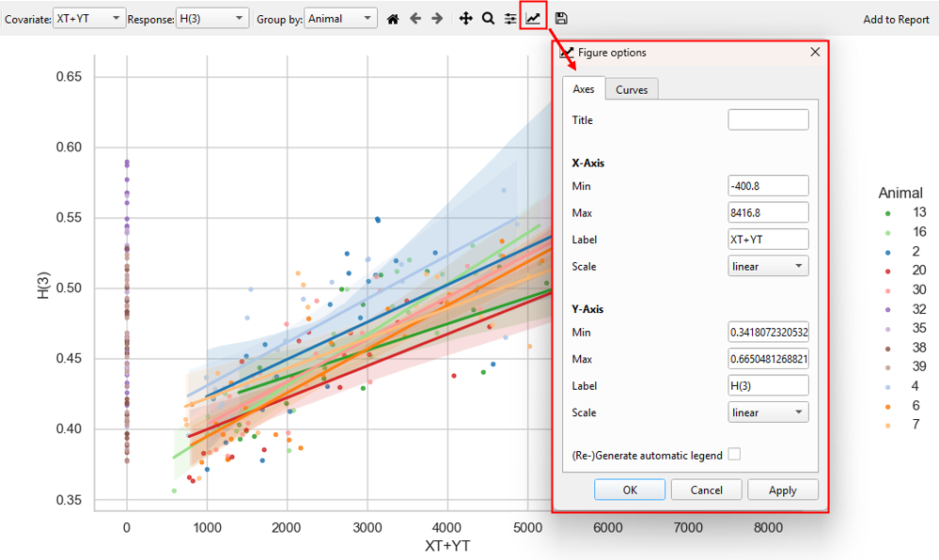
Task: Click the OK button
Action: [629, 489]
